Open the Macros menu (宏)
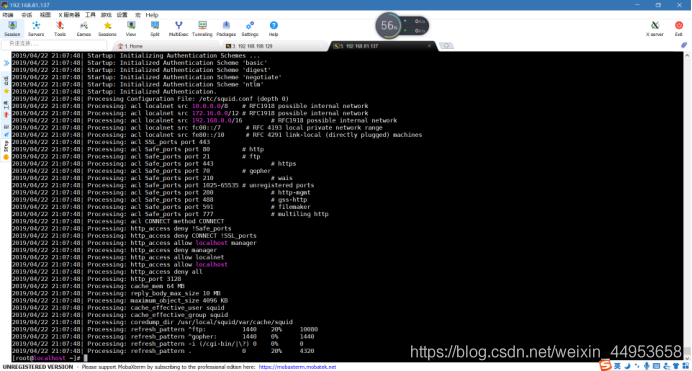Image resolution: width=692 pixels, height=371 pixels. (138, 15)
